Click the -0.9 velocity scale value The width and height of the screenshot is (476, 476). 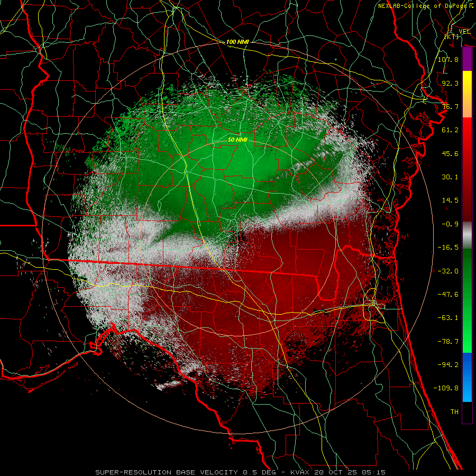click(450, 224)
